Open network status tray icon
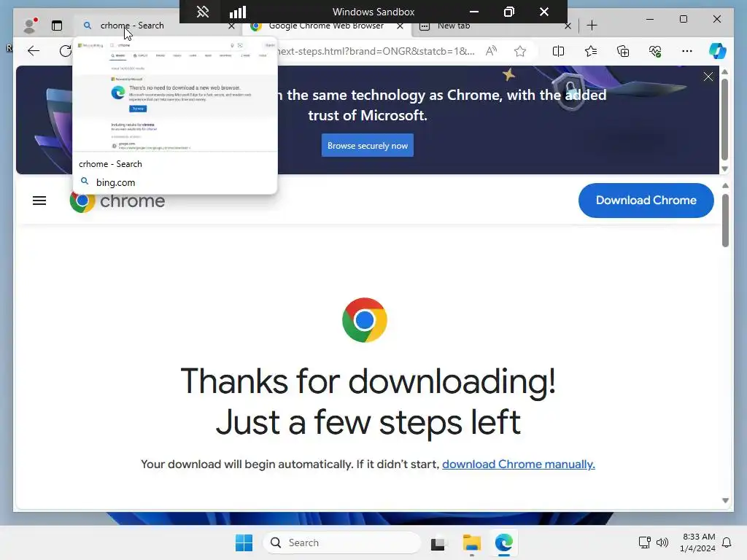Viewport: 747px width, 560px height. click(645, 542)
